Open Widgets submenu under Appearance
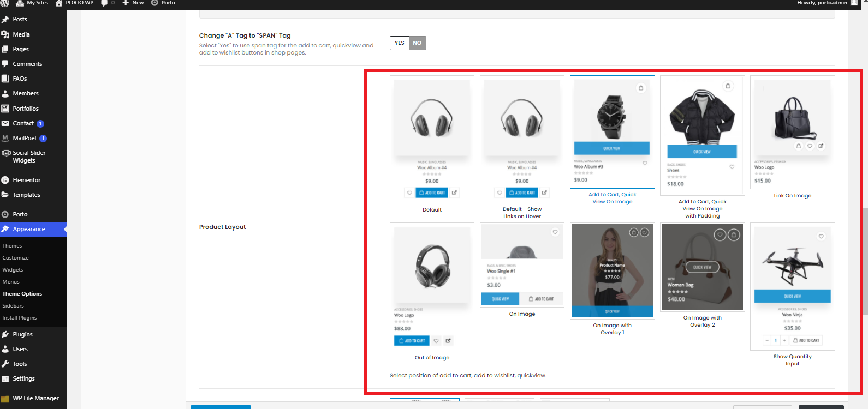This screenshot has width=868, height=409. (13, 270)
